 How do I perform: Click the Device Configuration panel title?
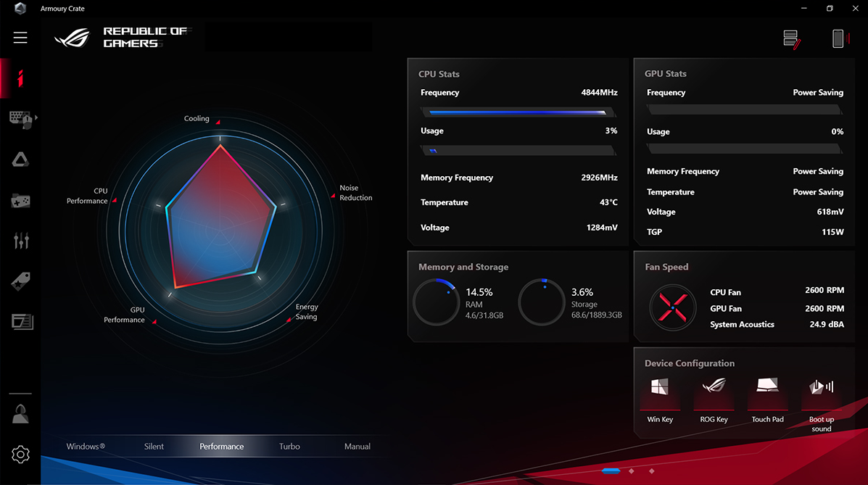pos(689,363)
